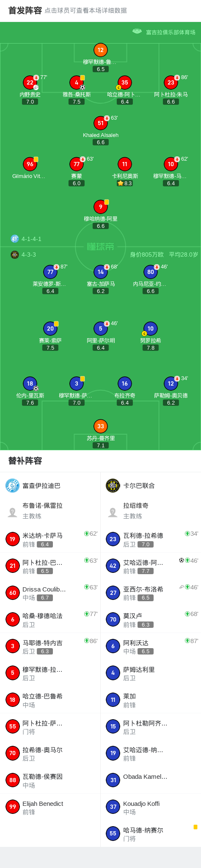The height and width of the screenshot is (868, 201).
Task: Open substitute 42 艾哈迈德-阿 row
Action: pyautogui.click(x=151, y=566)
